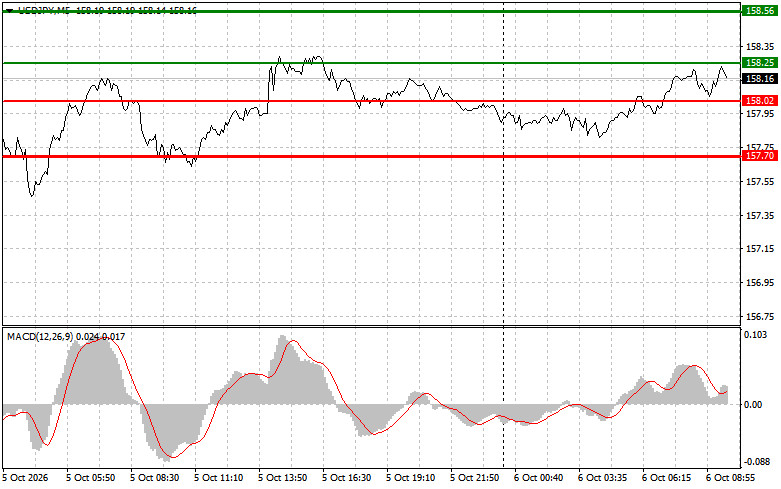This screenshot has width=781, height=489.
Task: Click the 5 Oct 2026 time label
Action: (x=26, y=478)
